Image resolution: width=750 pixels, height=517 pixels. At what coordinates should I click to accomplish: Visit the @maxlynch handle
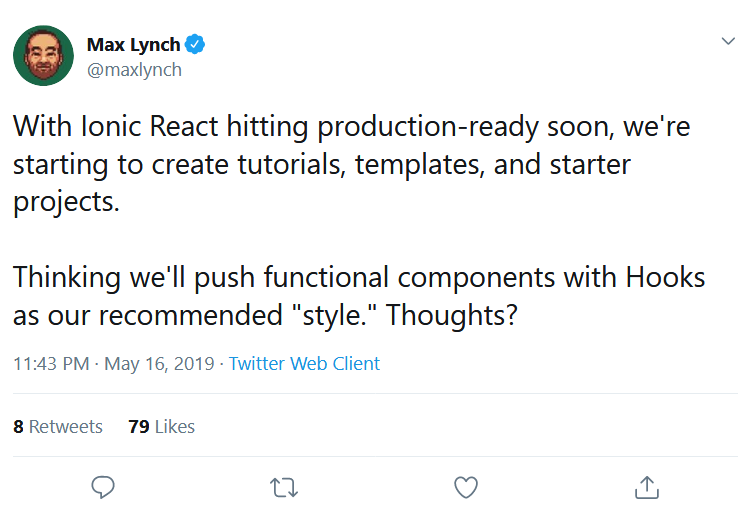click(134, 70)
